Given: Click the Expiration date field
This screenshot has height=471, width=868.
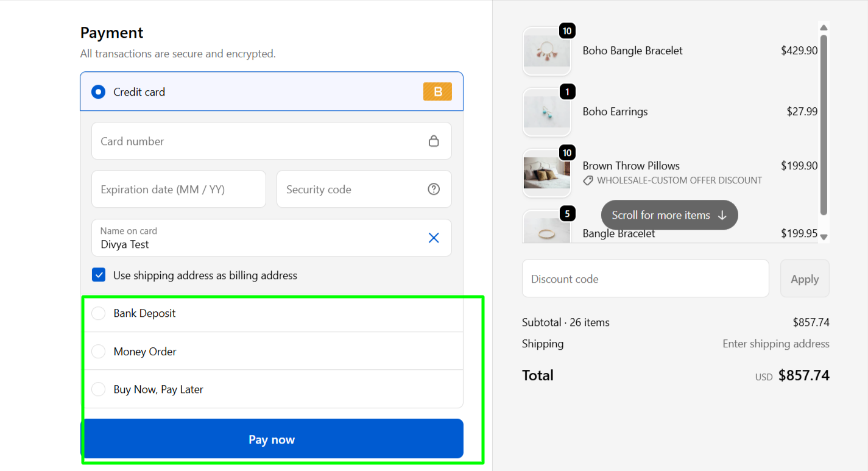Looking at the screenshot, I should point(178,189).
